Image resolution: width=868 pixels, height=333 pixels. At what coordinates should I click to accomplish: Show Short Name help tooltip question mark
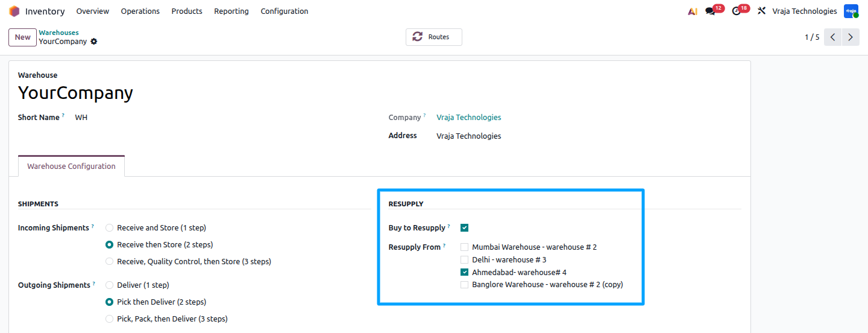click(x=63, y=115)
